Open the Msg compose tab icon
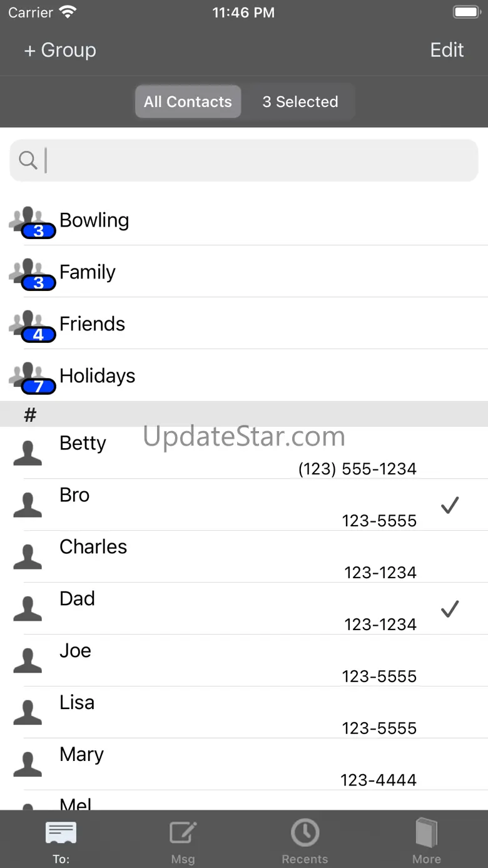488x868 pixels. (183, 834)
